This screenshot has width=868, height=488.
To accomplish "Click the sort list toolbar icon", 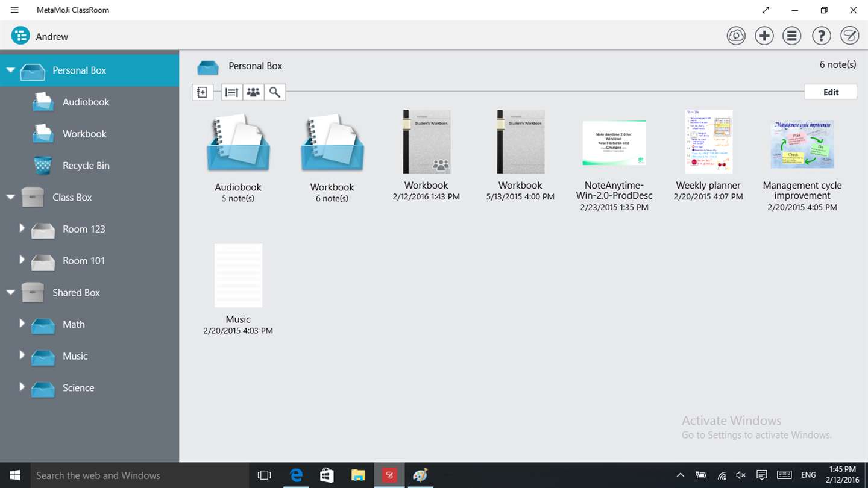I will [231, 92].
